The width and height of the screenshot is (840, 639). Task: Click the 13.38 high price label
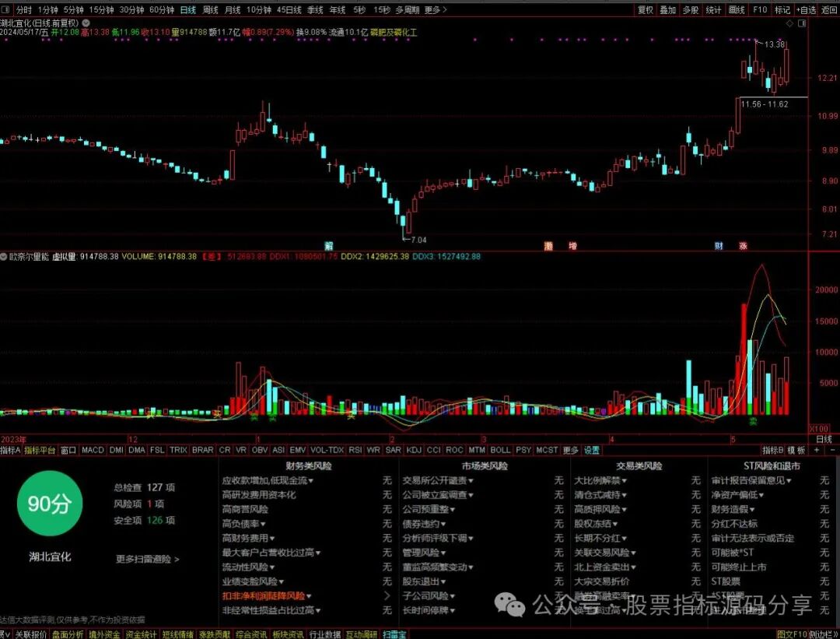pos(774,44)
